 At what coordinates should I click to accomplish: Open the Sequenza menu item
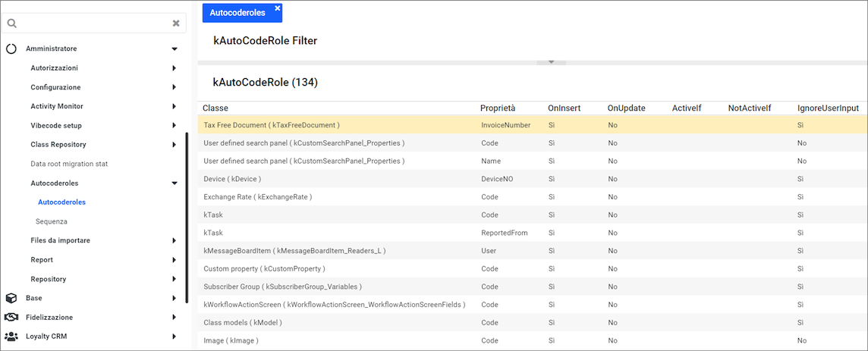point(52,221)
